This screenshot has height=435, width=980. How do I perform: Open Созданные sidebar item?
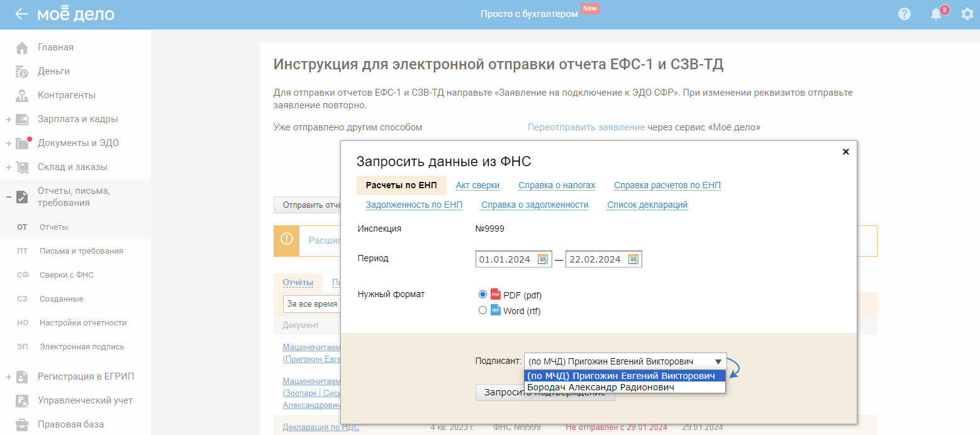coord(61,299)
